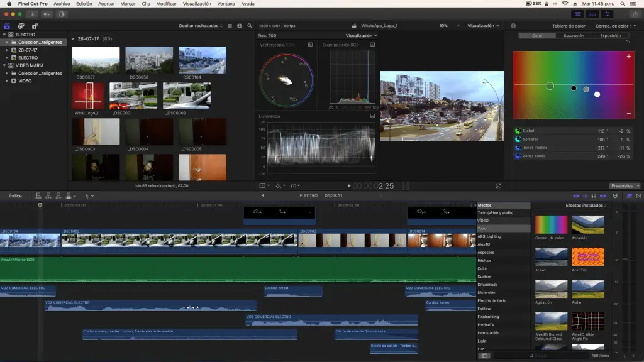This screenshot has width=644, height=362.
Task: Open the Modificar menu
Action: [x=166, y=4]
